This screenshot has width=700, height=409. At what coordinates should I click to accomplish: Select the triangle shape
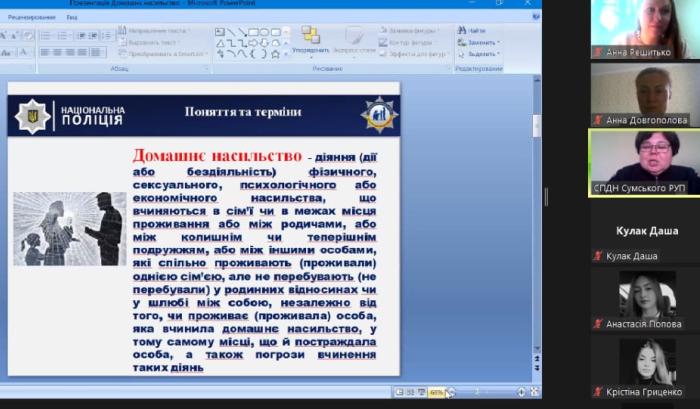[220, 43]
